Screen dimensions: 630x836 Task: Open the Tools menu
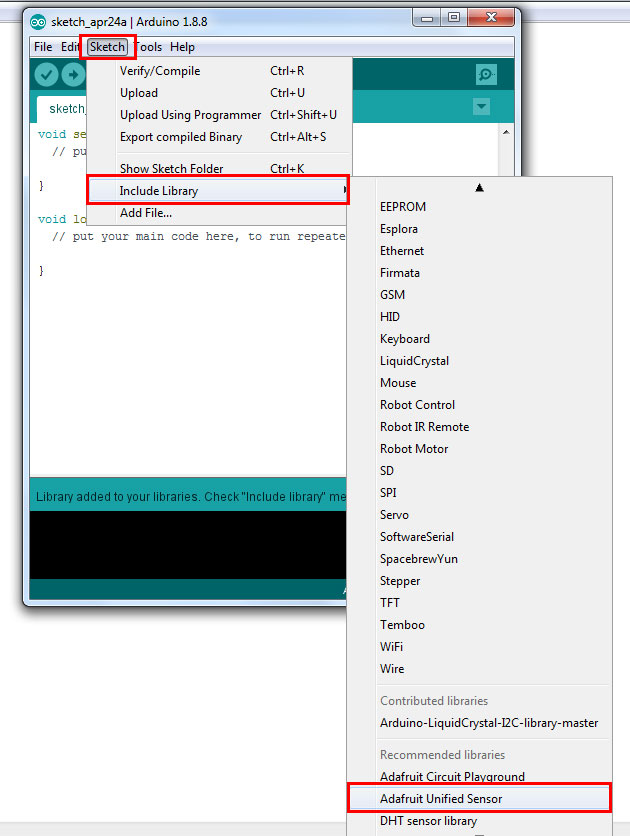[x=149, y=47]
